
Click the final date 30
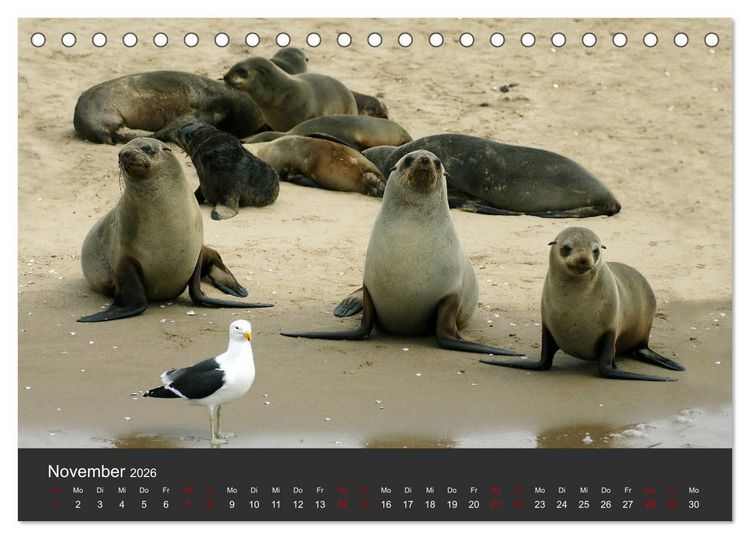point(694,504)
